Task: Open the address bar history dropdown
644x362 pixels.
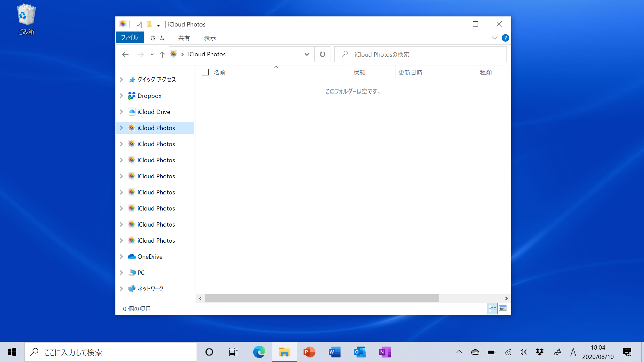Action: 307,54
